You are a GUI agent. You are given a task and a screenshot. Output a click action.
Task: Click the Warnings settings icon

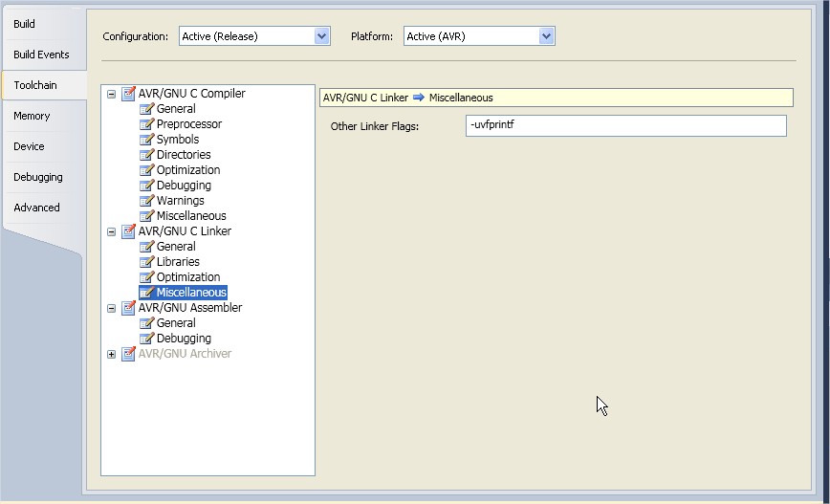146,201
